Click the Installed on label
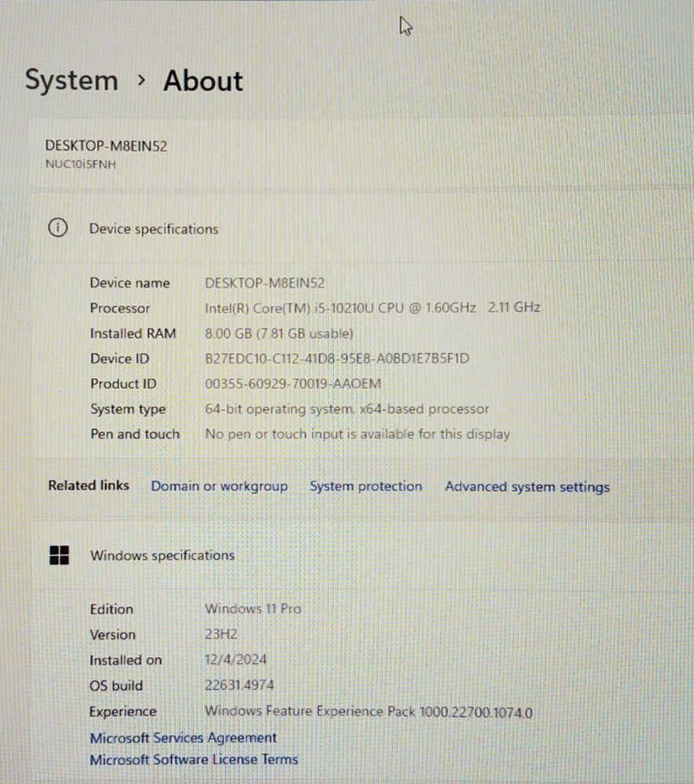The height and width of the screenshot is (784, 694). point(125,660)
